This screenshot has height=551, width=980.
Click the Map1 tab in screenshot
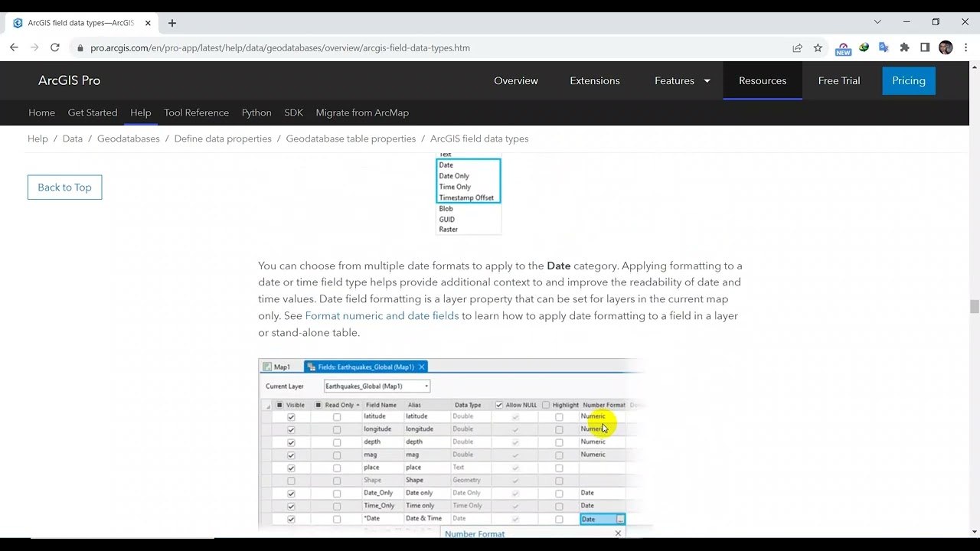[277, 367]
